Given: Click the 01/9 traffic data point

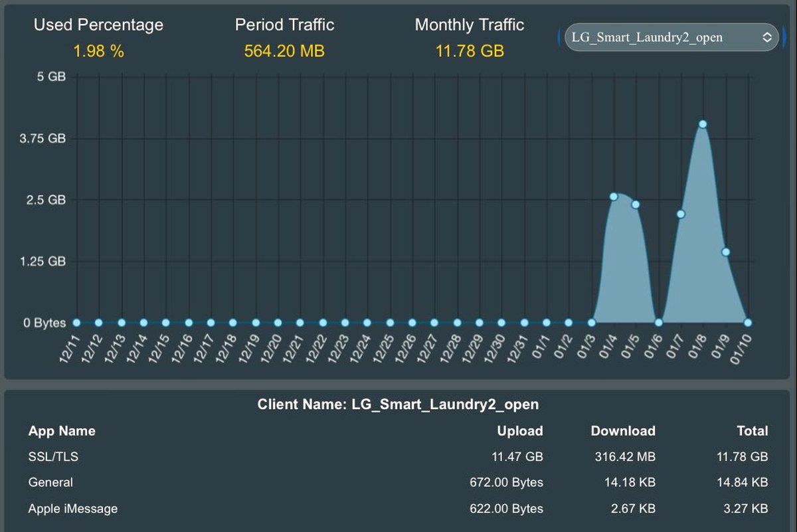Looking at the screenshot, I should (726, 252).
